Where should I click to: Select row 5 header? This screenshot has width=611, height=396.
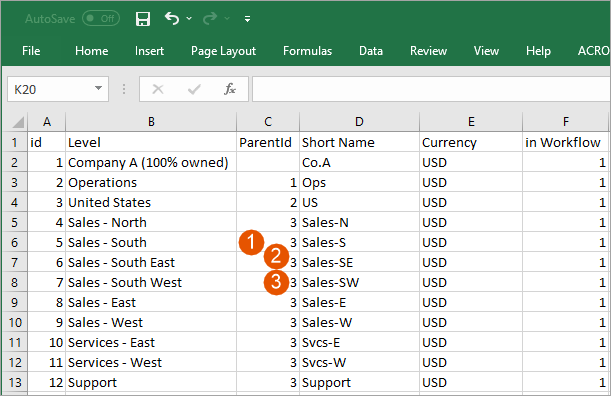(15, 222)
